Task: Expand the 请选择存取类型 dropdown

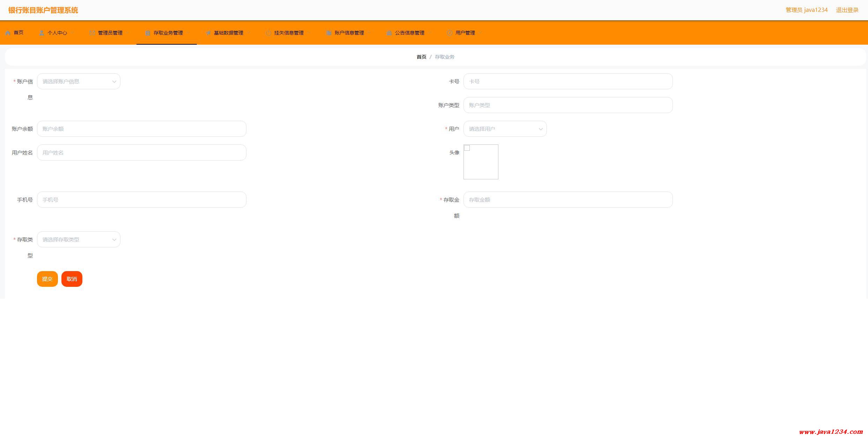Action: coord(79,239)
